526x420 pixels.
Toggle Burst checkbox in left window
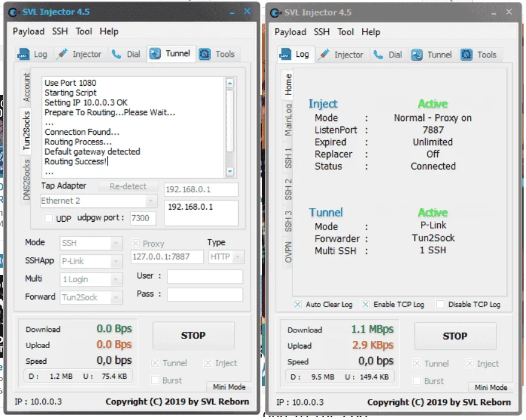coord(155,380)
